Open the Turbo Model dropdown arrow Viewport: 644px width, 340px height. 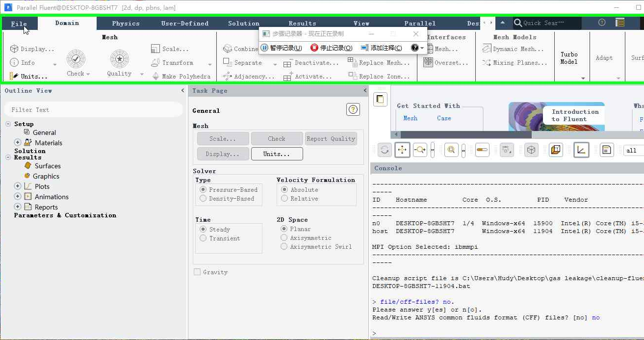(583, 78)
